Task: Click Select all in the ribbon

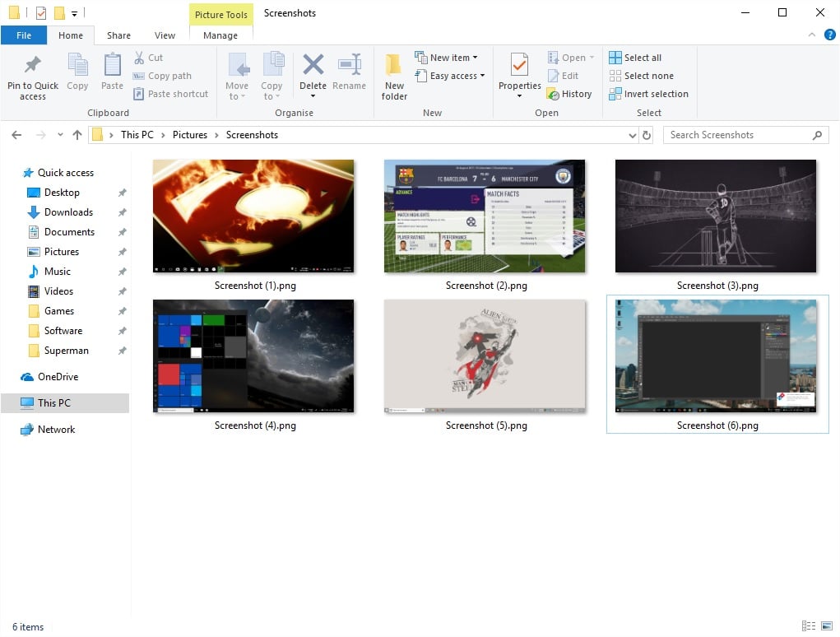Action: 635,58
